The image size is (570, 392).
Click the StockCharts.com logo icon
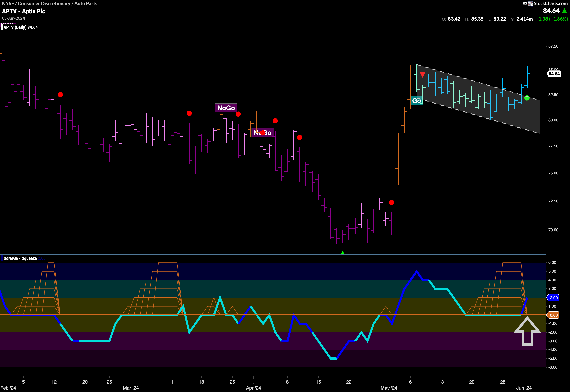pyautogui.click(x=530, y=4)
